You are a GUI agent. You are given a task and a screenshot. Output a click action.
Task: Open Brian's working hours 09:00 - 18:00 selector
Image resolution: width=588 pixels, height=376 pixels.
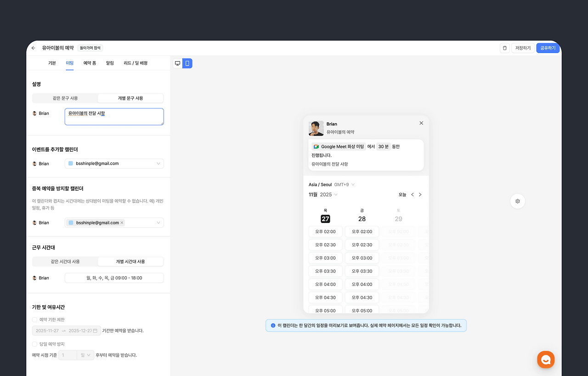click(x=114, y=278)
